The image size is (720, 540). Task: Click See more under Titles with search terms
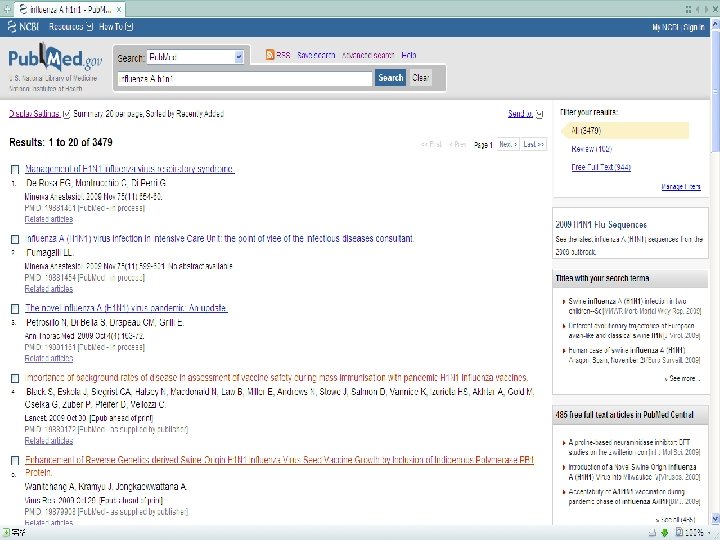(x=682, y=378)
